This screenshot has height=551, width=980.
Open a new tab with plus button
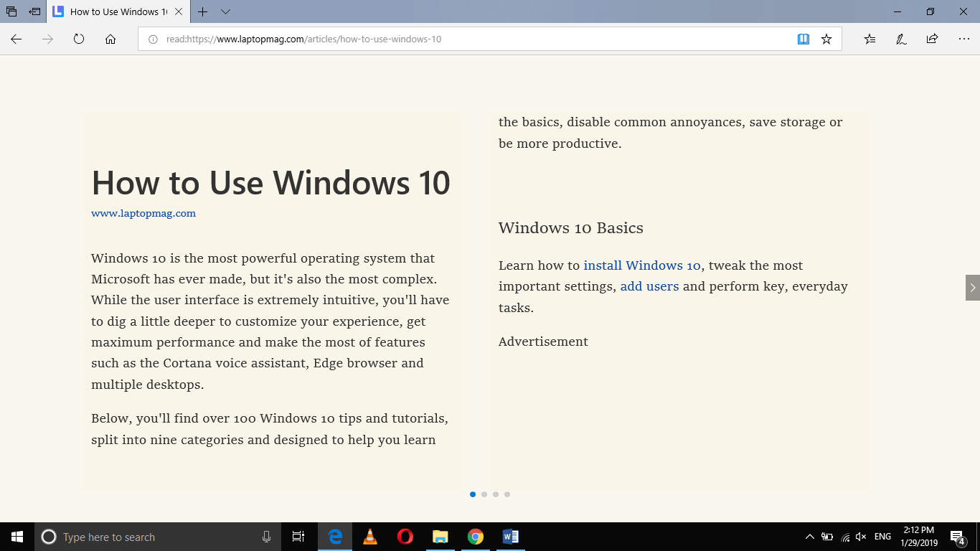click(x=203, y=11)
